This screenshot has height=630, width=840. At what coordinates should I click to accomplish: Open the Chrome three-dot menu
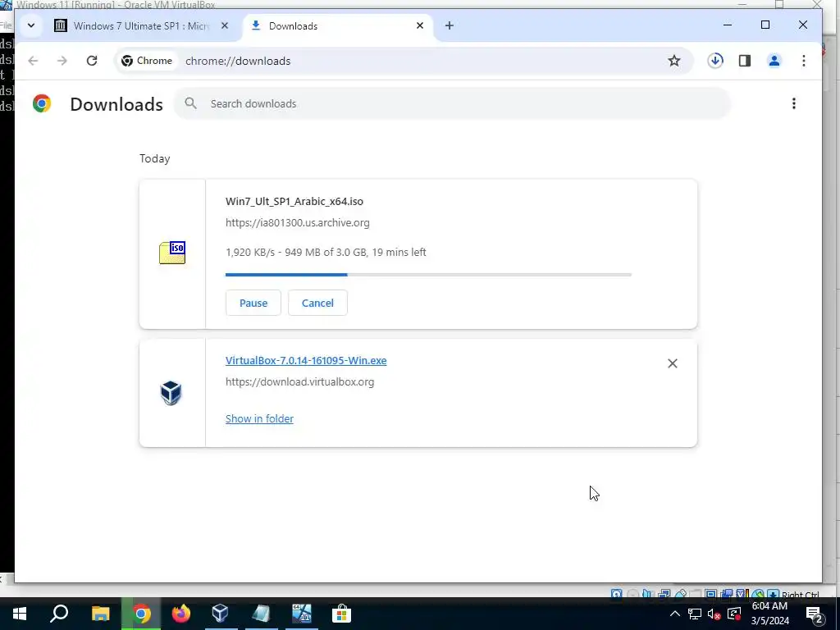pos(804,61)
